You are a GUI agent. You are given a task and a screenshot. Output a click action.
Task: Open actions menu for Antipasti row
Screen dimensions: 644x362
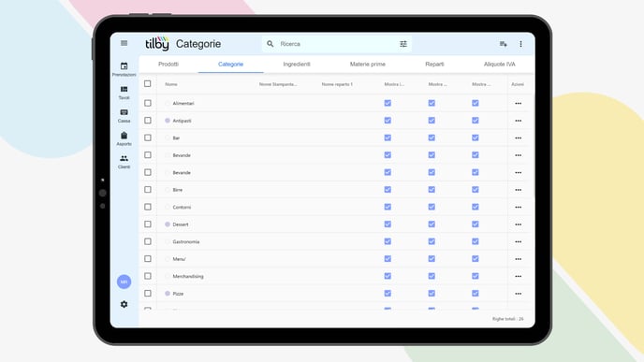click(x=519, y=121)
